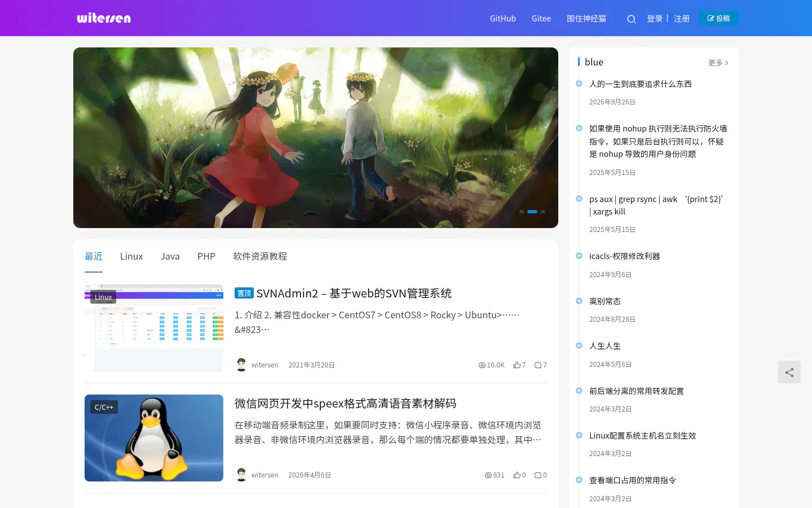Click active second carousel indicator
The image size is (812, 508).
pos(532,212)
